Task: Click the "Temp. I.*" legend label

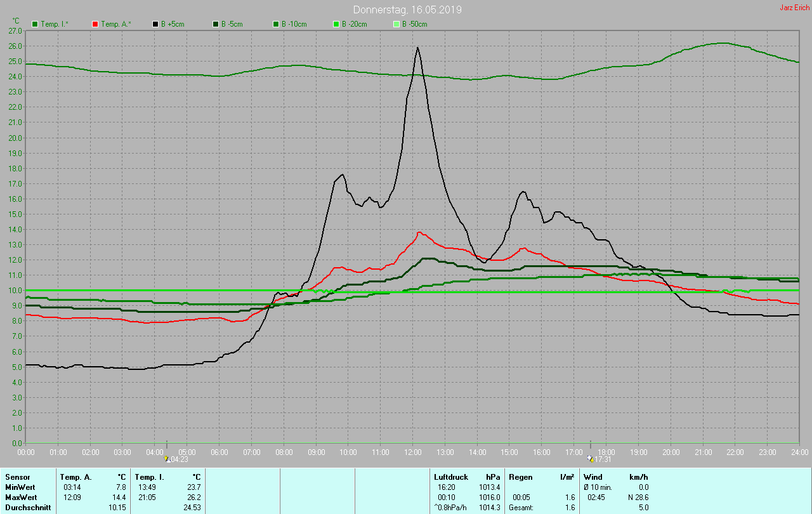Action: point(55,24)
